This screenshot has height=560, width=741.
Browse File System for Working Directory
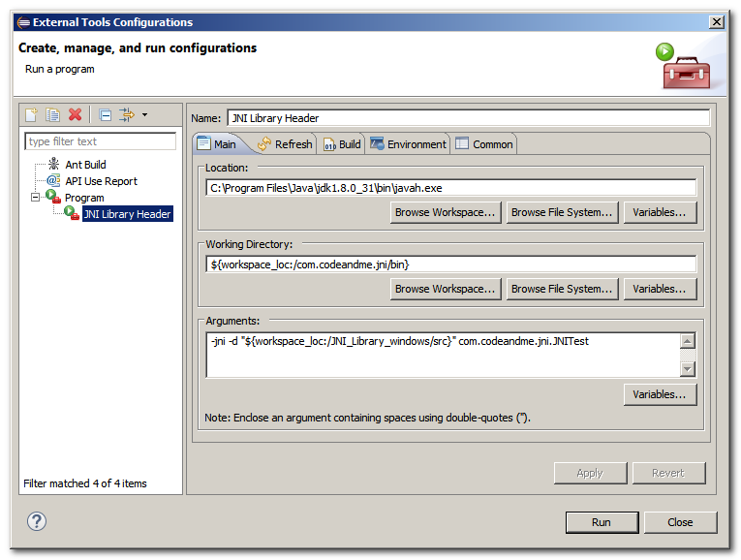(x=562, y=289)
